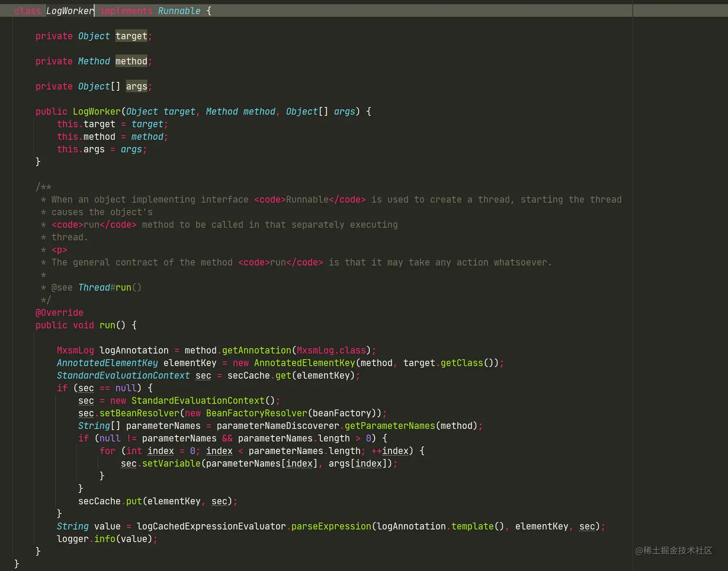Click the setVariable method call
728x571 pixels.
pyautogui.click(x=171, y=464)
